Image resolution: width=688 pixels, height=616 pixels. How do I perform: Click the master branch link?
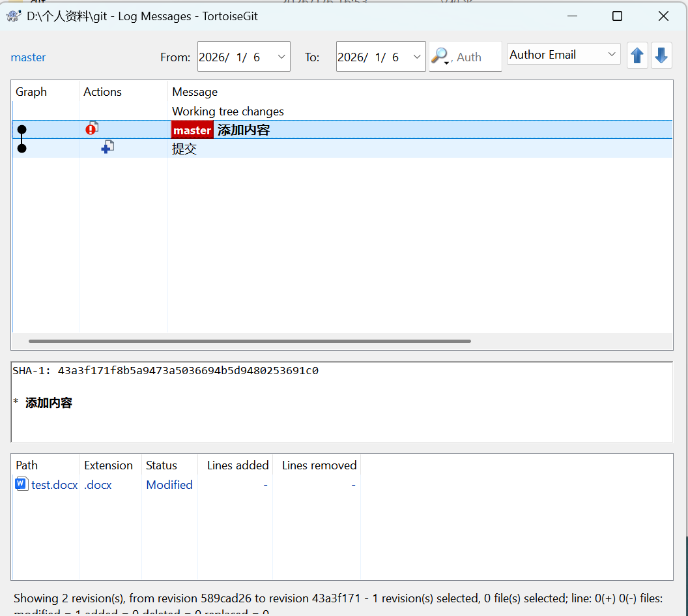tap(28, 57)
